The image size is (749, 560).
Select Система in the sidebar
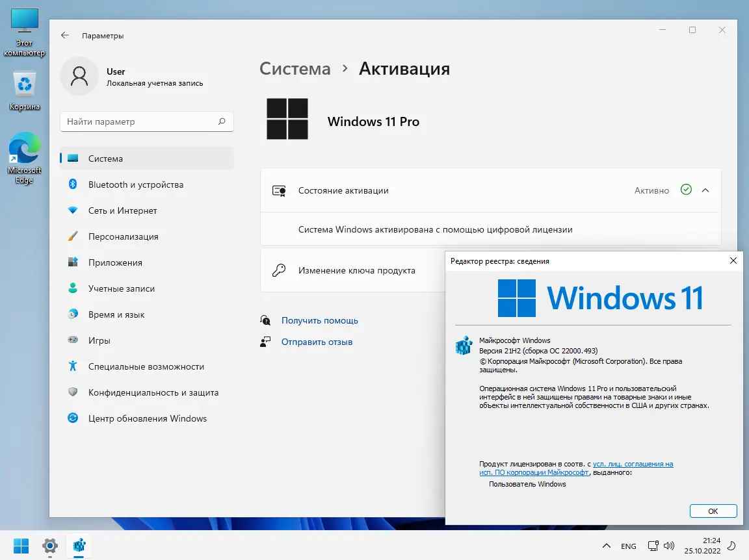pyautogui.click(x=147, y=159)
